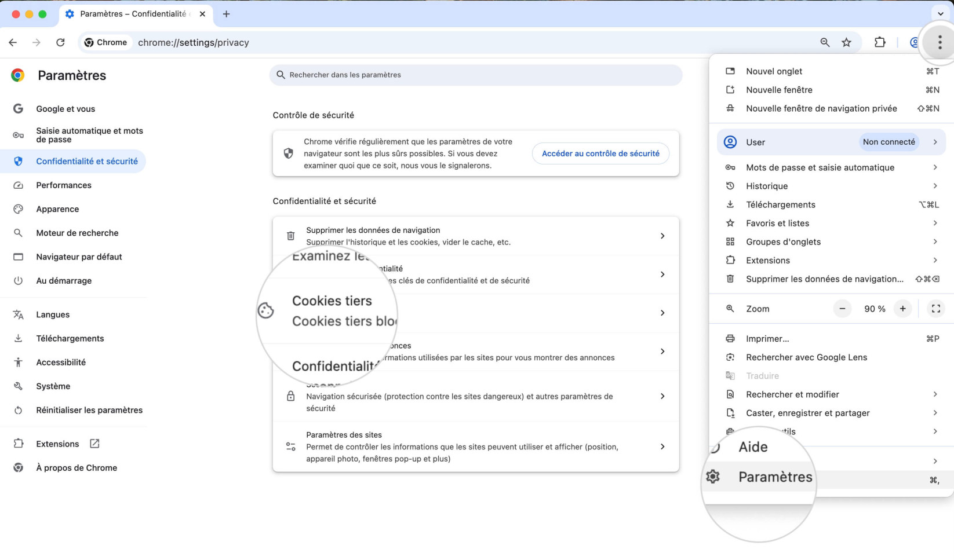Open Apparence settings section
The width and height of the screenshot is (954, 560).
point(74,209)
